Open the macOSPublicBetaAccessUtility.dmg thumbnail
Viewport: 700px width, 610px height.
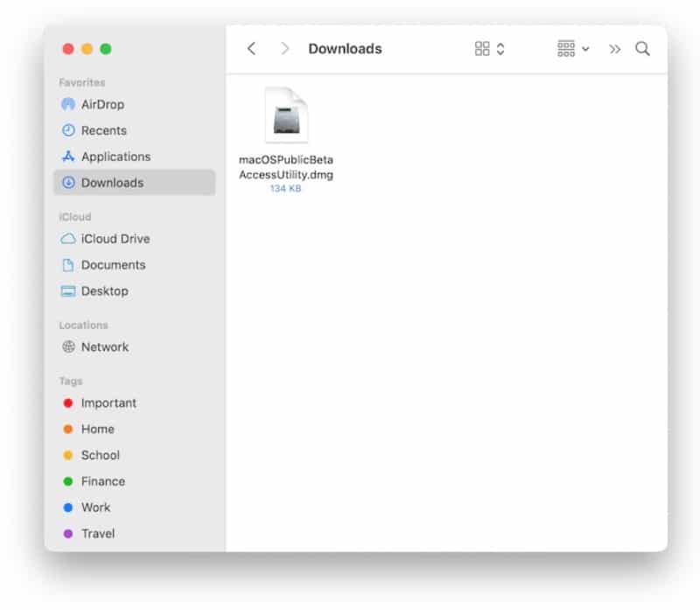[x=286, y=115]
